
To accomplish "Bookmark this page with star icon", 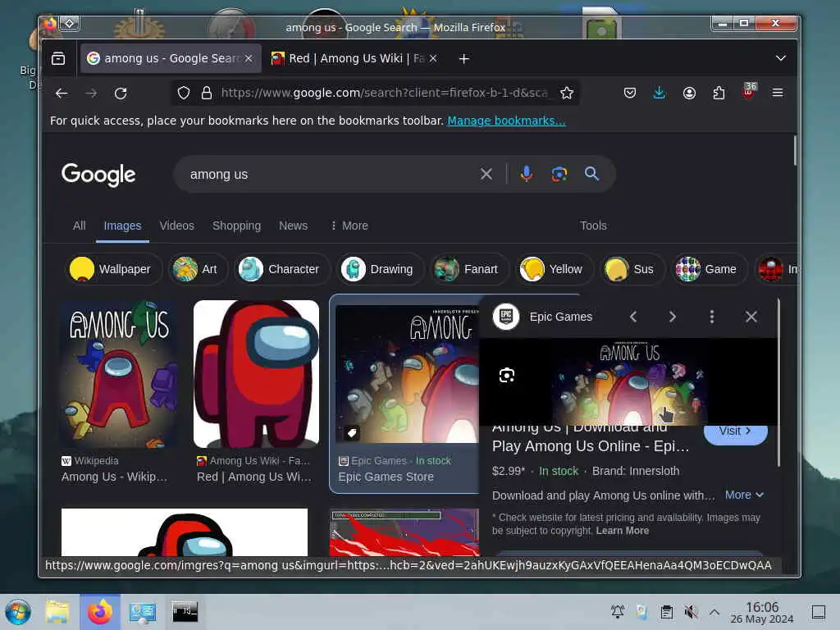I will (567, 94).
